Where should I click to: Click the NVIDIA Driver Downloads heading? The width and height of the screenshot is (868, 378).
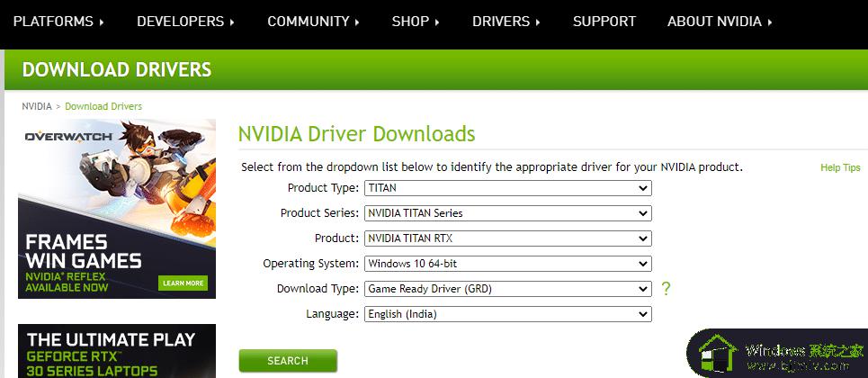[x=356, y=134]
